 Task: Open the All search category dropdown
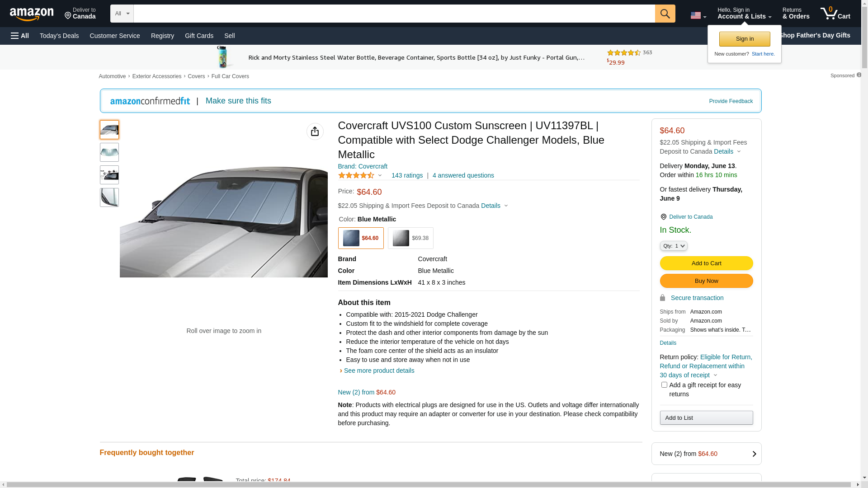(122, 14)
